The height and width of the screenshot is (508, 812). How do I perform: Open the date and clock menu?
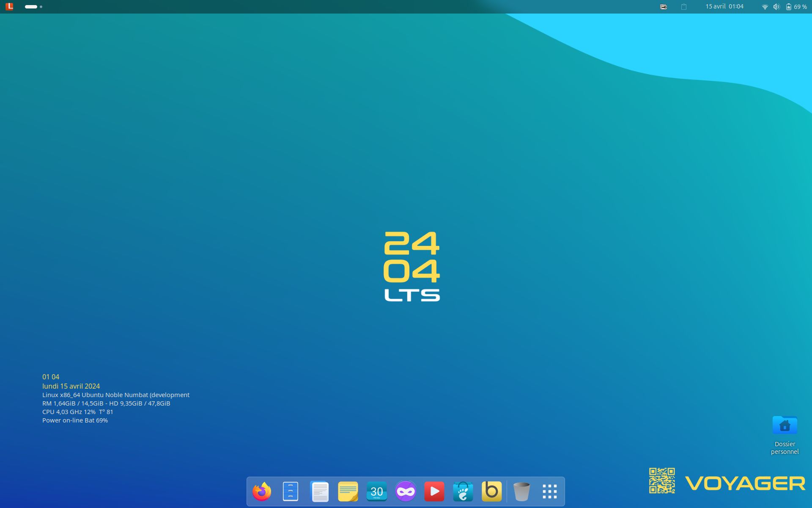[x=724, y=7]
